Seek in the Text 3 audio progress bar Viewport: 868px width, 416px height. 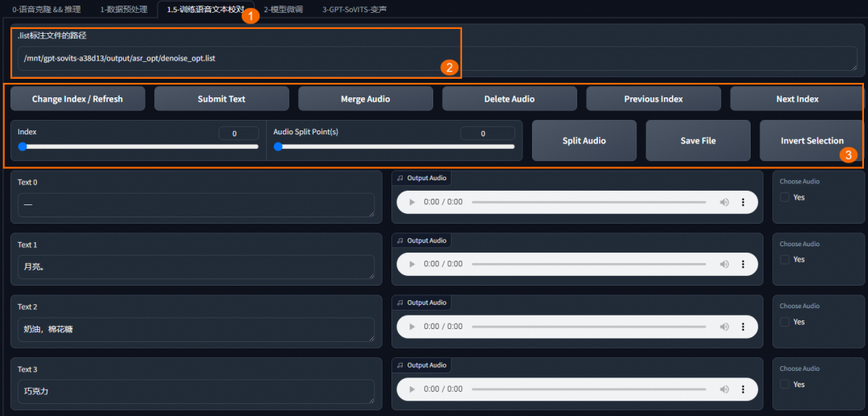click(x=588, y=389)
